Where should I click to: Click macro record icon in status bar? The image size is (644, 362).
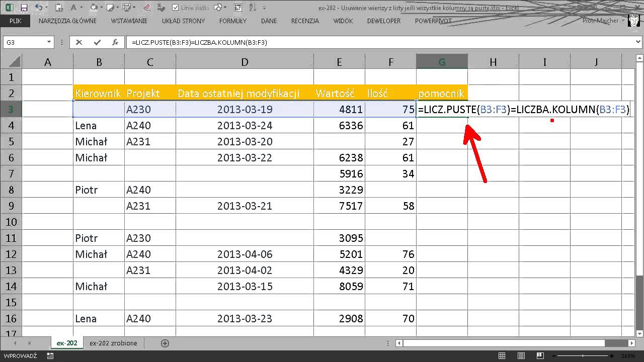tap(50, 356)
